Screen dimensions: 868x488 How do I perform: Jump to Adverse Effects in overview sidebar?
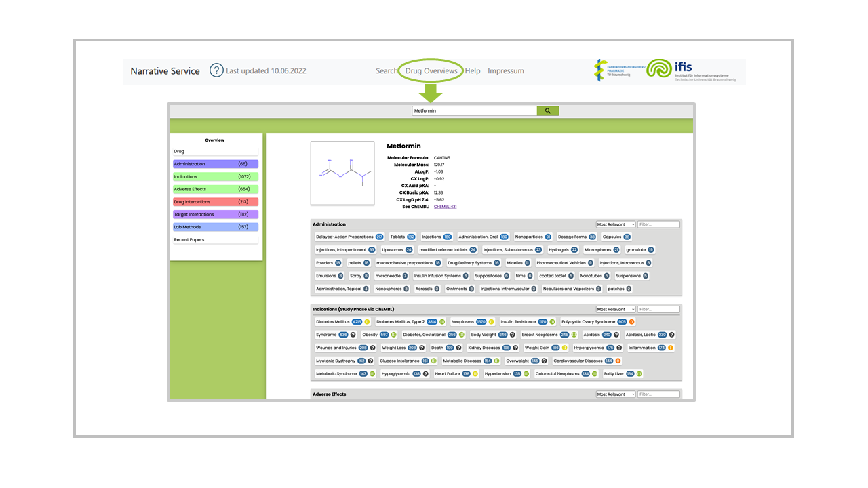(216, 189)
